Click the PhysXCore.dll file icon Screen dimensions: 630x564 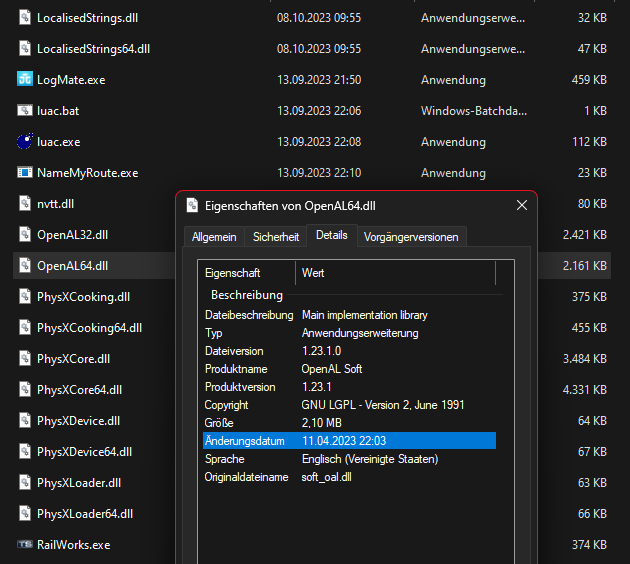pos(25,358)
